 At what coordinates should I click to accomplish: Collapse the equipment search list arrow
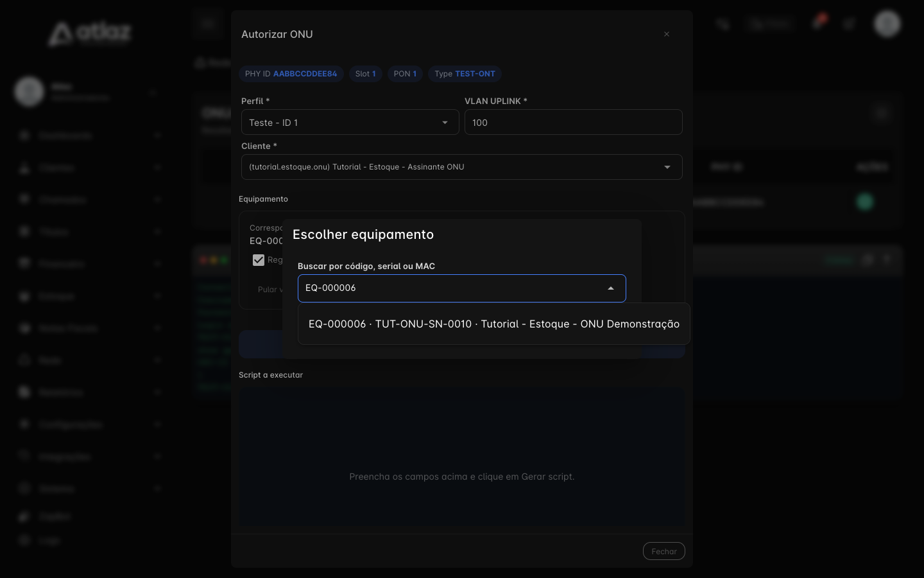click(611, 288)
